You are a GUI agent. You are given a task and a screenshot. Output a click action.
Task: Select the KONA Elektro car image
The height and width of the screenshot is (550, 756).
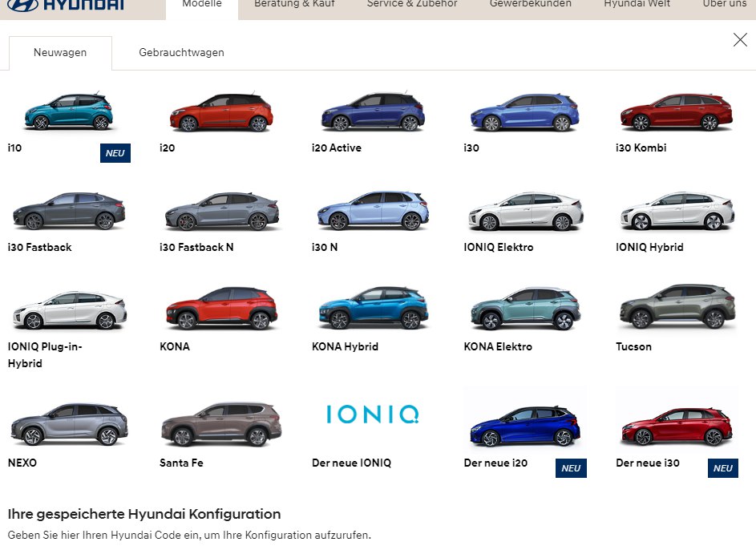(x=526, y=309)
